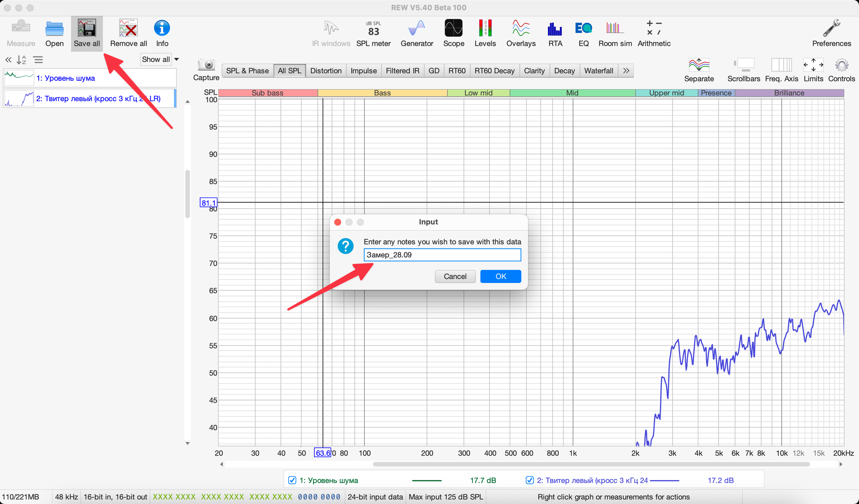Click the notes text input field
The height and width of the screenshot is (504, 859).
tap(442, 255)
